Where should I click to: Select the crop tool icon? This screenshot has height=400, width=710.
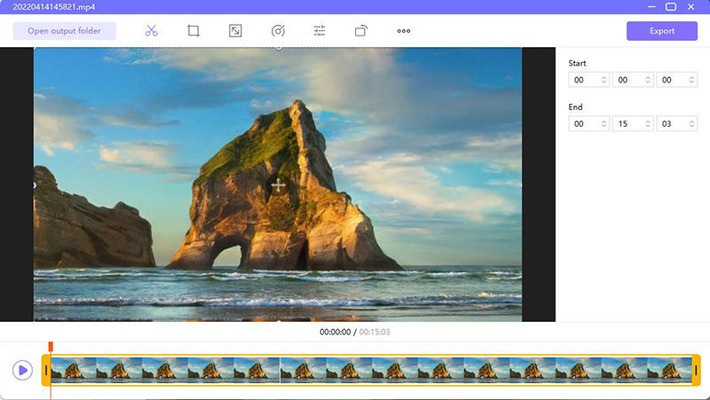pos(193,31)
